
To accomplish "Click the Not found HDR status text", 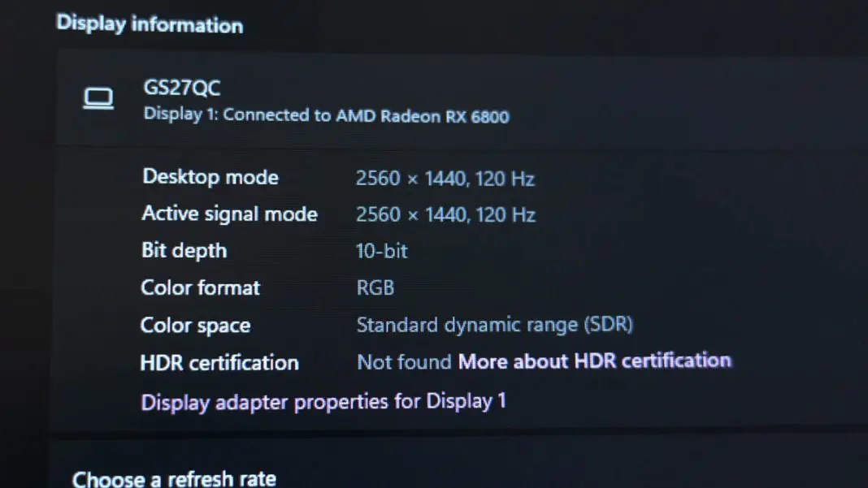I will point(403,361).
